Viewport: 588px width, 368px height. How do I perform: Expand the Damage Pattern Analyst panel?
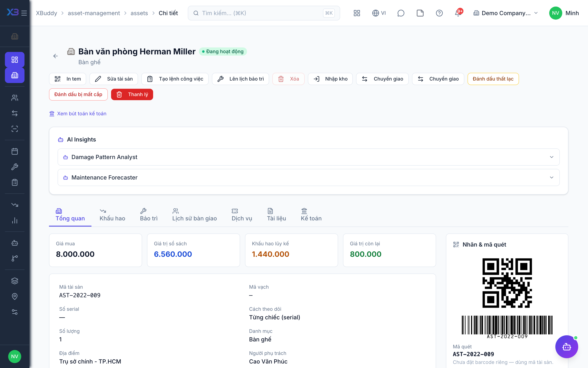click(308, 157)
